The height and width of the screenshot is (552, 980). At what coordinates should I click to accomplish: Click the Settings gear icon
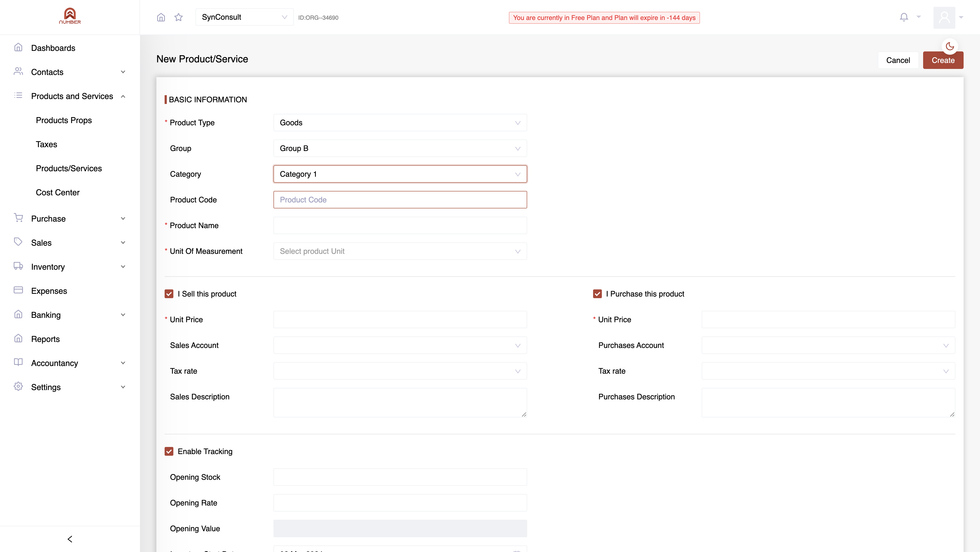(x=18, y=387)
